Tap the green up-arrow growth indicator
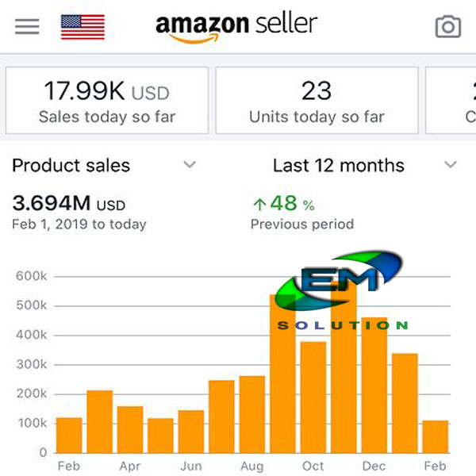Image resolution: width=476 pixels, height=476 pixels. (259, 205)
